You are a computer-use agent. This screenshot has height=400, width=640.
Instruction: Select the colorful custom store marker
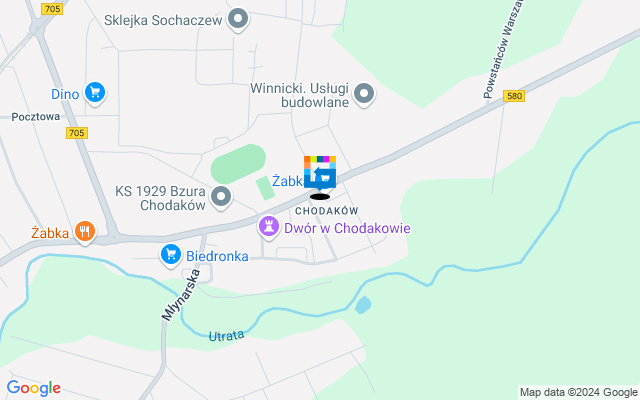(320, 172)
